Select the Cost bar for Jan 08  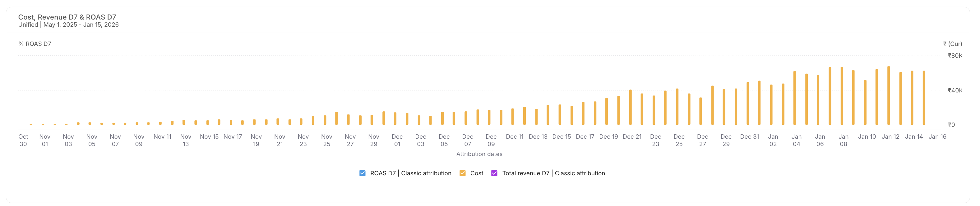pyautogui.click(x=842, y=96)
